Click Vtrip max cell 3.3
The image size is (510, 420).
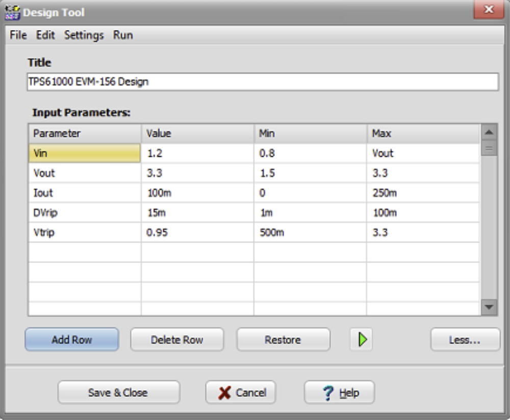tap(423, 233)
